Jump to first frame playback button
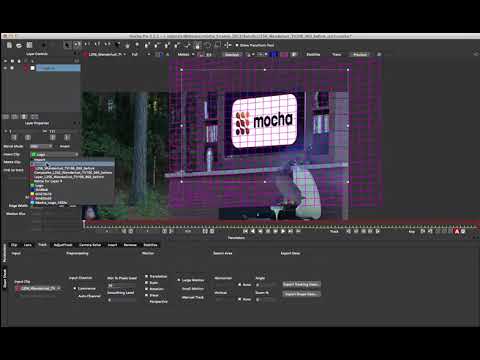The image size is (480, 360). [x=245, y=231]
